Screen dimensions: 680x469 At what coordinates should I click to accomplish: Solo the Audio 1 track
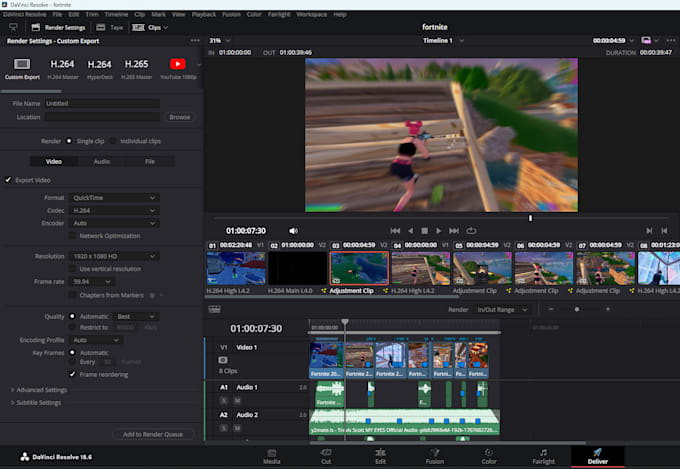pyautogui.click(x=224, y=400)
